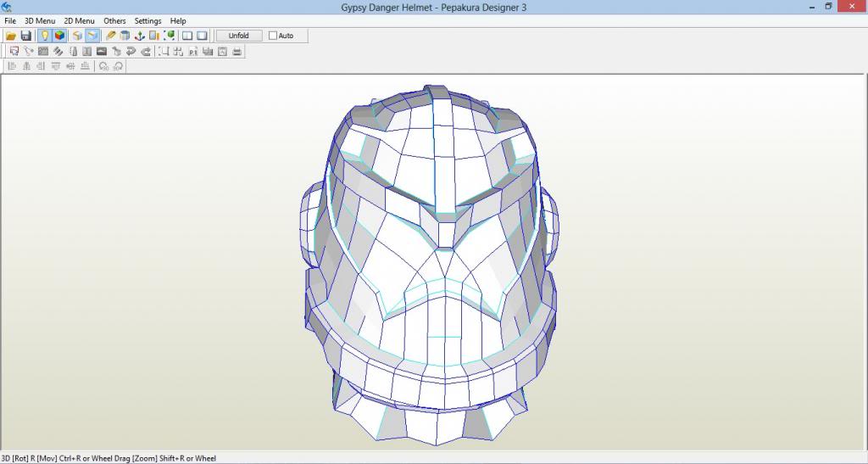Image resolution: width=868 pixels, height=464 pixels.
Task: Select the diagonal stripes join/disjoin tool
Action: click(58, 52)
